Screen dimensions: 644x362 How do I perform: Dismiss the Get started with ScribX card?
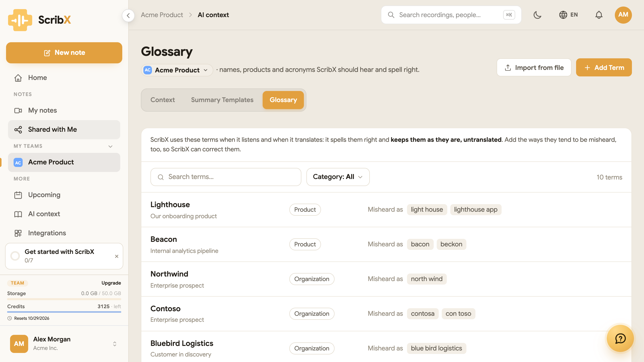116,256
